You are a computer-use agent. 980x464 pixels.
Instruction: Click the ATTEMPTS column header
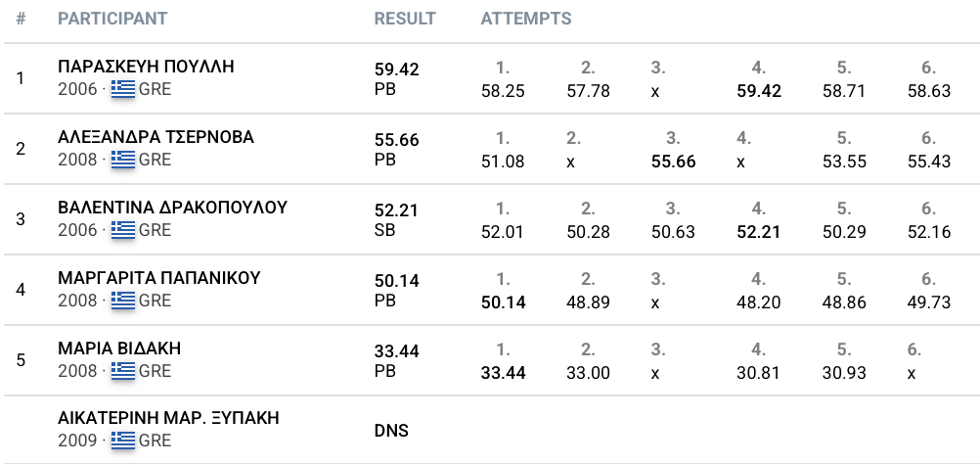coord(525,19)
